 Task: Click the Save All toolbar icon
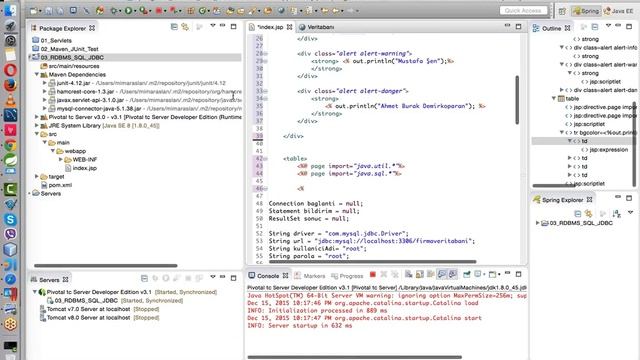click(60, 11)
